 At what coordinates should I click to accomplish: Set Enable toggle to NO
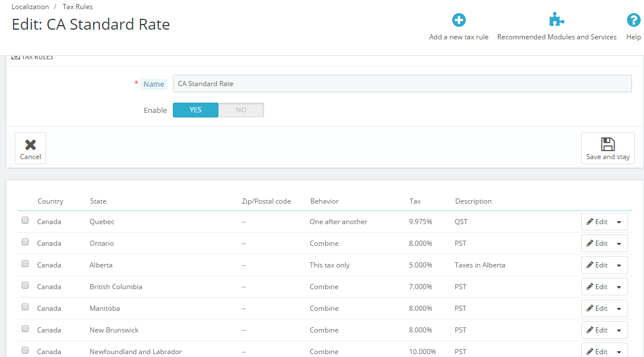pyautogui.click(x=241, y=110)
